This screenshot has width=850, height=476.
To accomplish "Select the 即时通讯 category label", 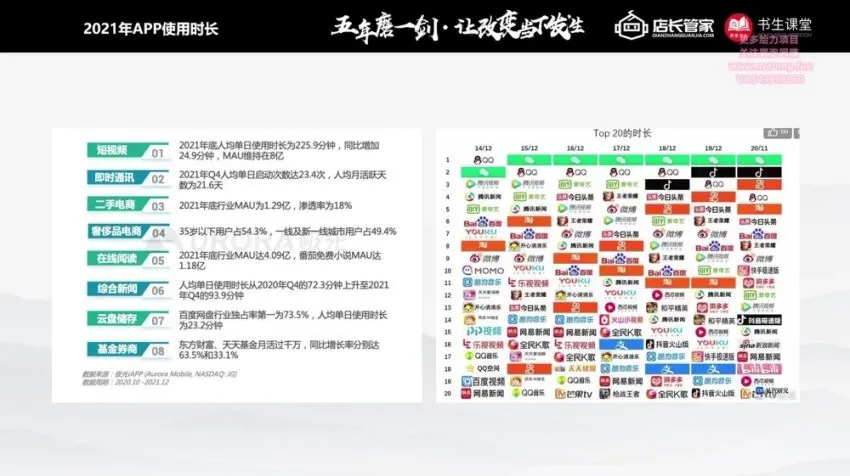I will click(x=114, y=178).
